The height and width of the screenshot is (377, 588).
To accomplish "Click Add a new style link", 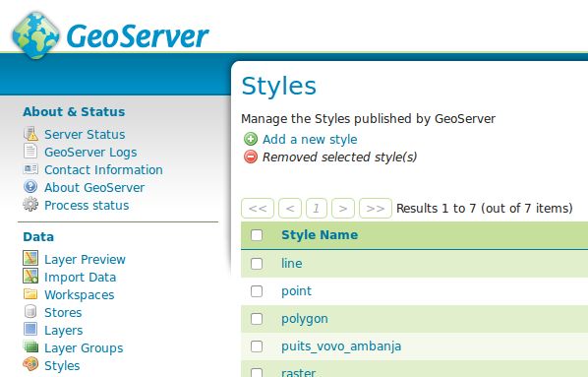I will click(310, 140).
